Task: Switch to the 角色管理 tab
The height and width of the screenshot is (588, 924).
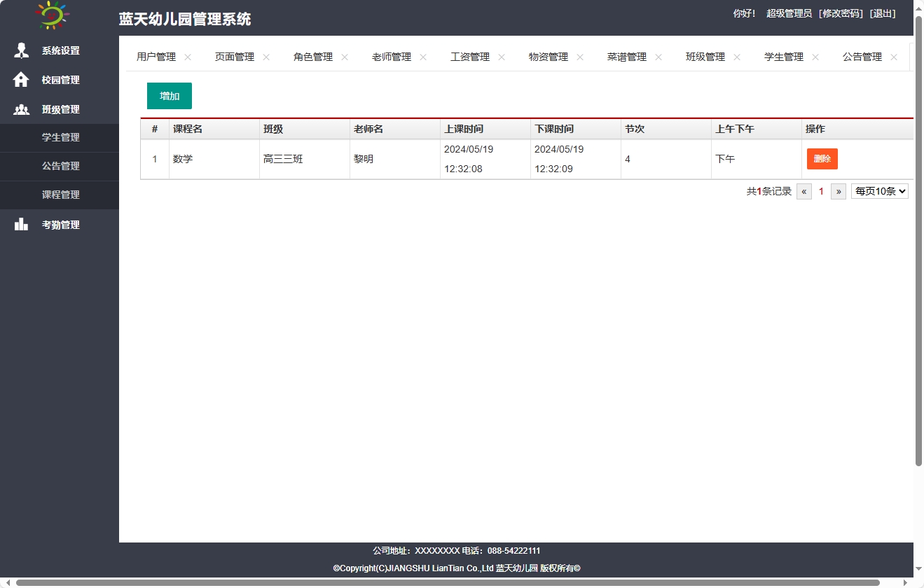Action: [x=315, y=57]
